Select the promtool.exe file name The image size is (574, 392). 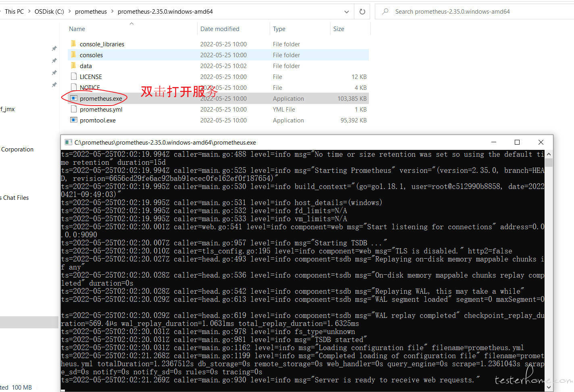(98, 120)
